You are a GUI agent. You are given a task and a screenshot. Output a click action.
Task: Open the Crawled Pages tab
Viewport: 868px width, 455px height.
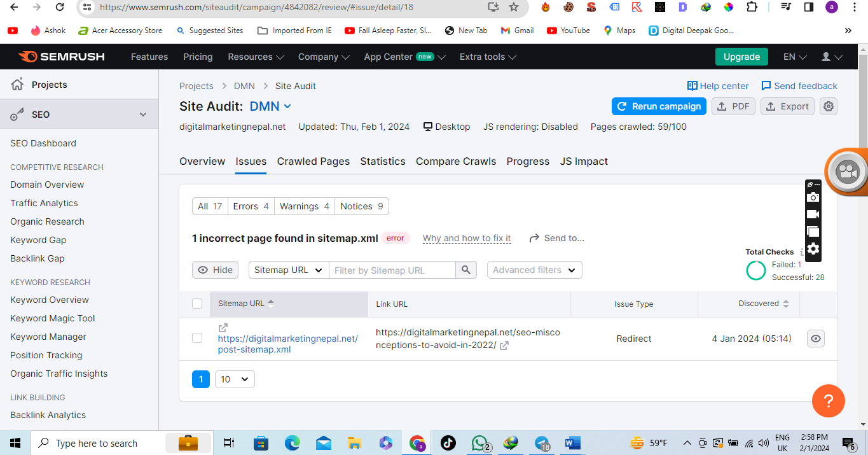313,161
